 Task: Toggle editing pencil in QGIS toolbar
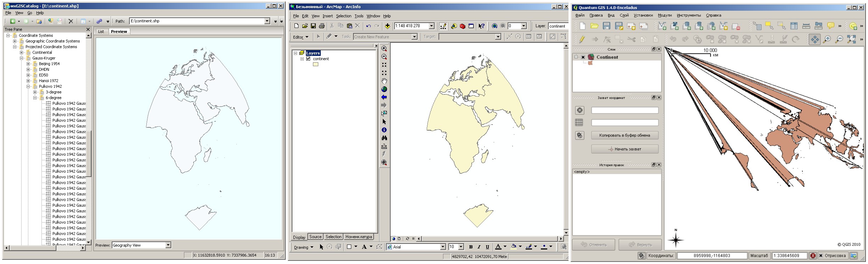point(582,39)
